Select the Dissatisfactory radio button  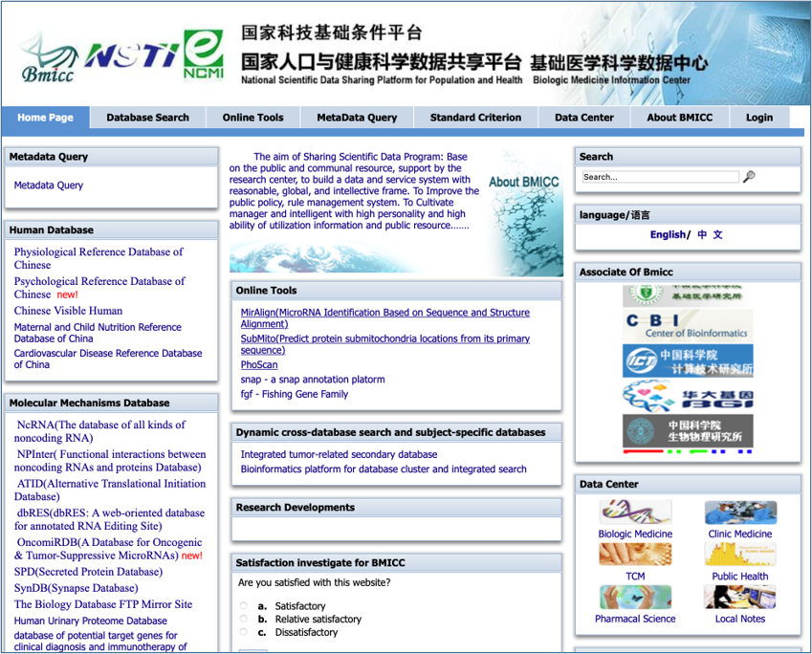pyautogui.click(x=244, y=632)
